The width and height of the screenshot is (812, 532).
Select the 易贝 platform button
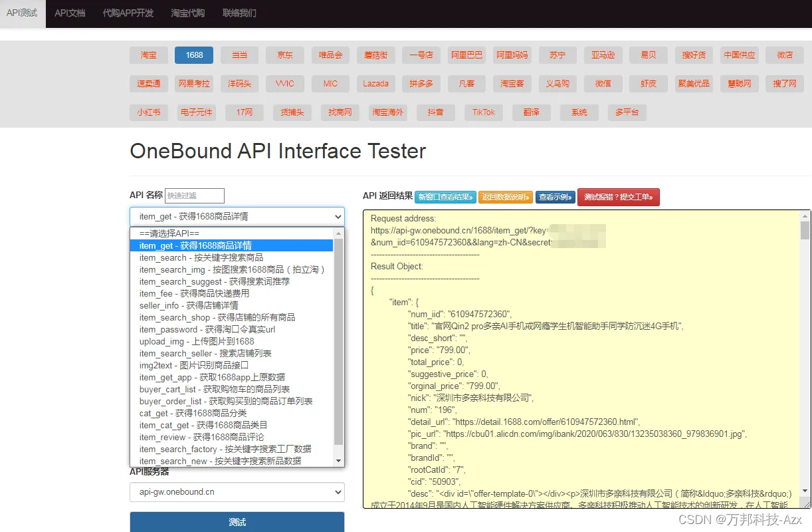click(x=649, y=55)
